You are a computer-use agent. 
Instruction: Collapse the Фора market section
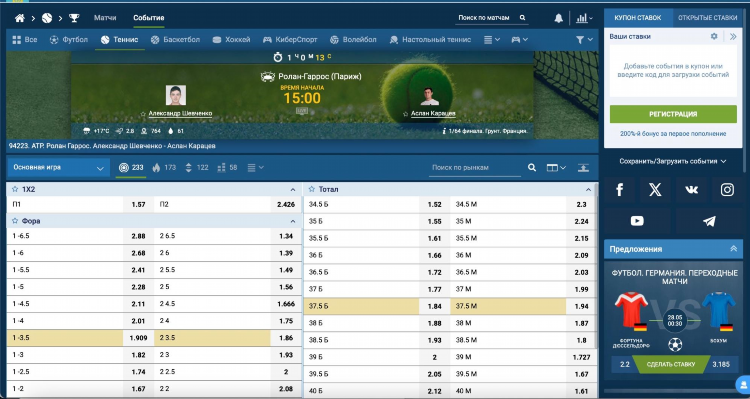pos(293,222)
